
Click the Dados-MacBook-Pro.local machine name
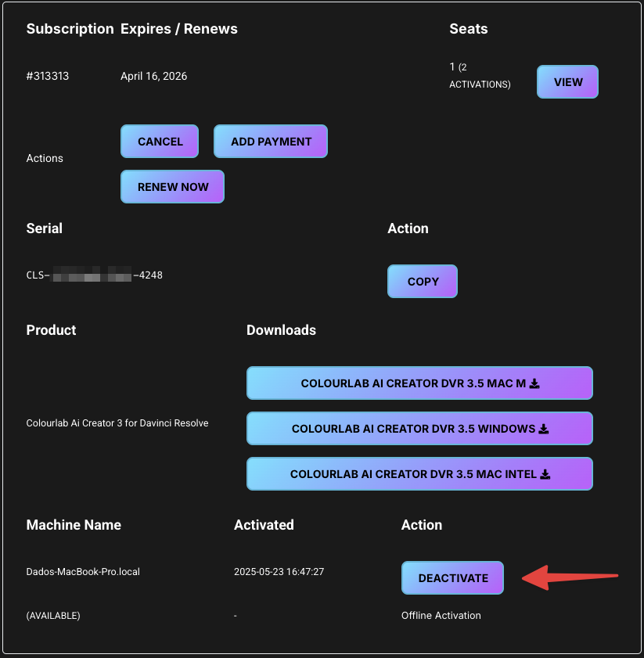pos(83,572)
